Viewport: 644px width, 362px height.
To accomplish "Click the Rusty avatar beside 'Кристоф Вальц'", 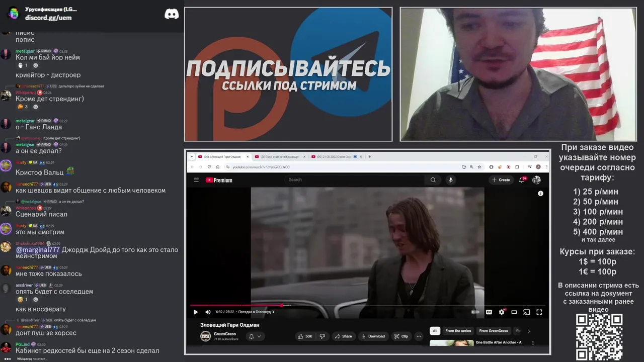I will pyautogui.click(x=6, y=166).
